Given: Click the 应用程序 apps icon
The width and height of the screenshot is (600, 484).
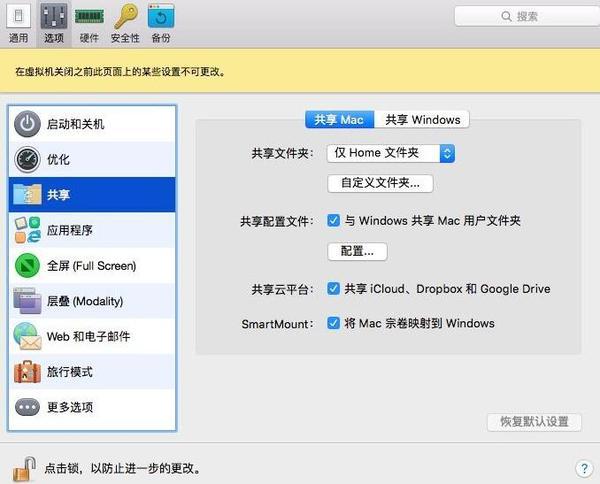Looking at the screenshot, I should pos(27,230).
